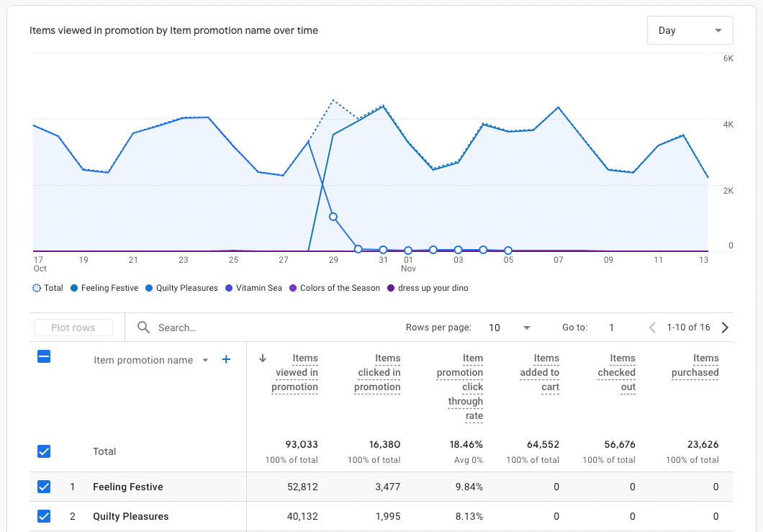This screenshot has height=532, width=763.
Task: Click the previous page chevron
Action: [x=652, y=328]
